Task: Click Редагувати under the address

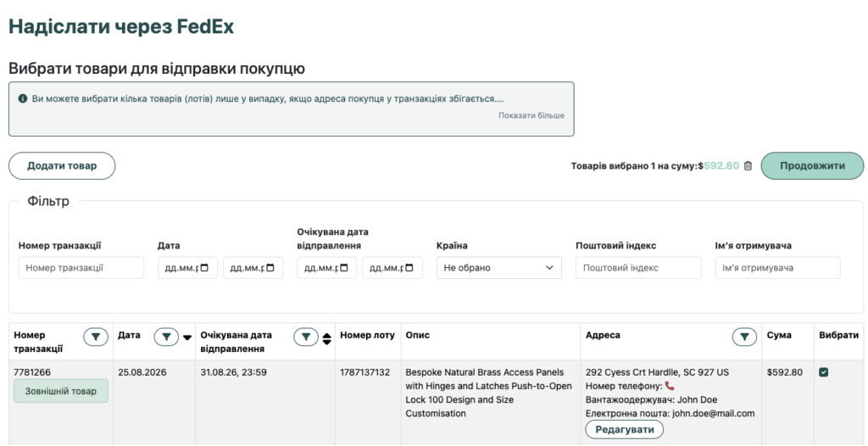Action: (x=624, y=429)
